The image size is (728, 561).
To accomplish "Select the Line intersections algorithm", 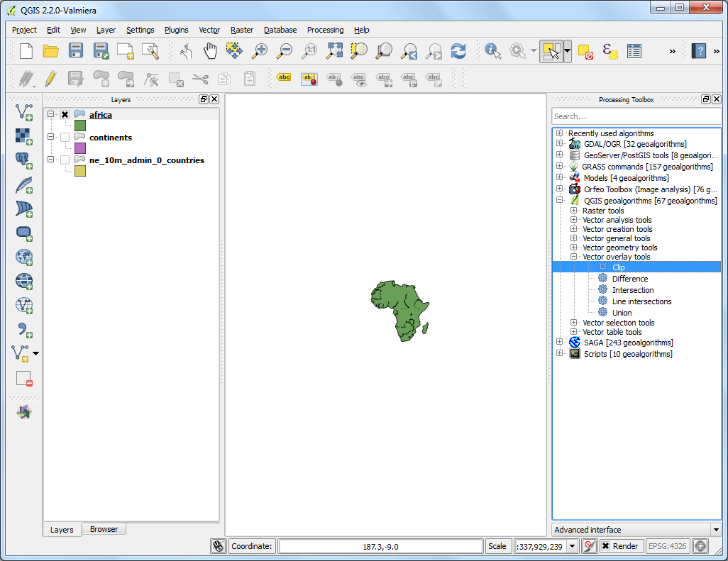I will [641, 301].
